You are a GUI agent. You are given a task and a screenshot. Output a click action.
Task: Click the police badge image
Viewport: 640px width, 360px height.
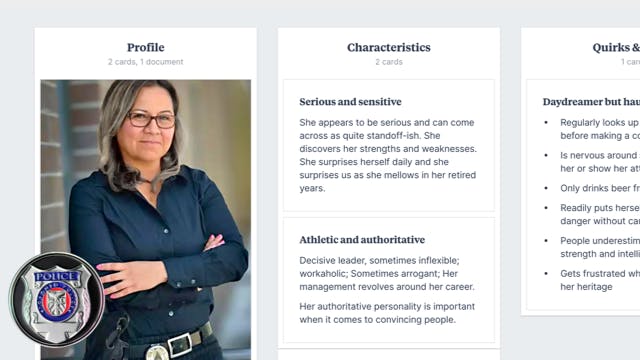pos(57,300)
